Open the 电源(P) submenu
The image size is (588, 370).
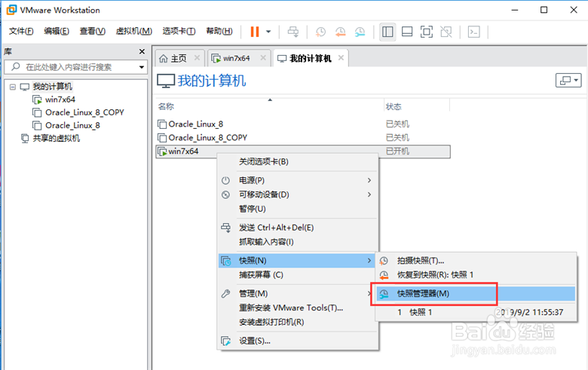[298, 180]
